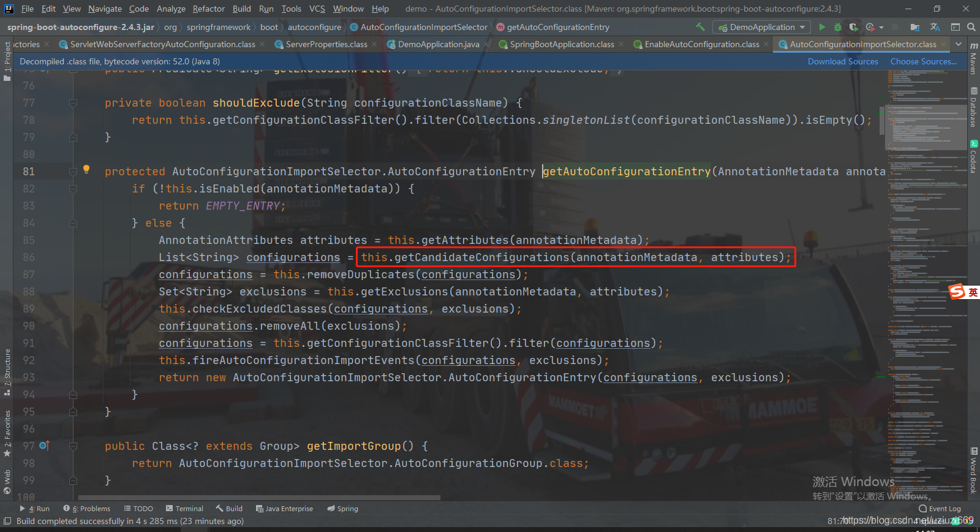Switch to the EnableAutoConfiguration.class tab
The height and width of the screenshot is (532, 980).
702,44
